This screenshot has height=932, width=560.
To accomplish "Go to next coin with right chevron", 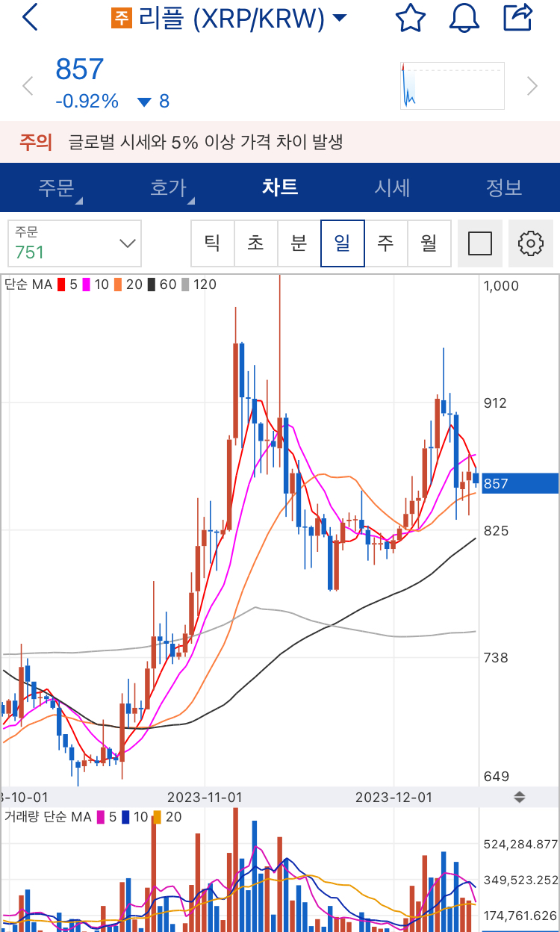I will click(x=532, y=86).
